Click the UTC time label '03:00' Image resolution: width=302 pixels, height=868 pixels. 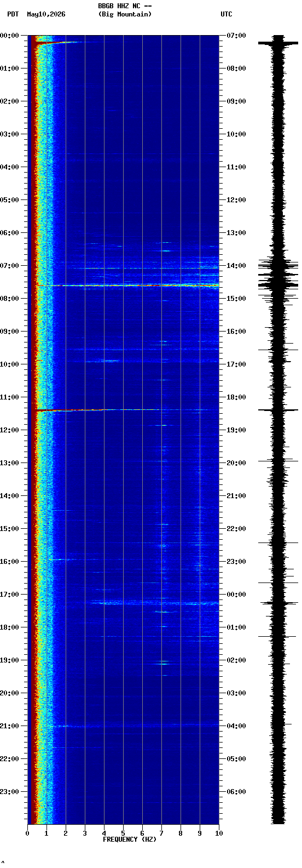point(236,693)
